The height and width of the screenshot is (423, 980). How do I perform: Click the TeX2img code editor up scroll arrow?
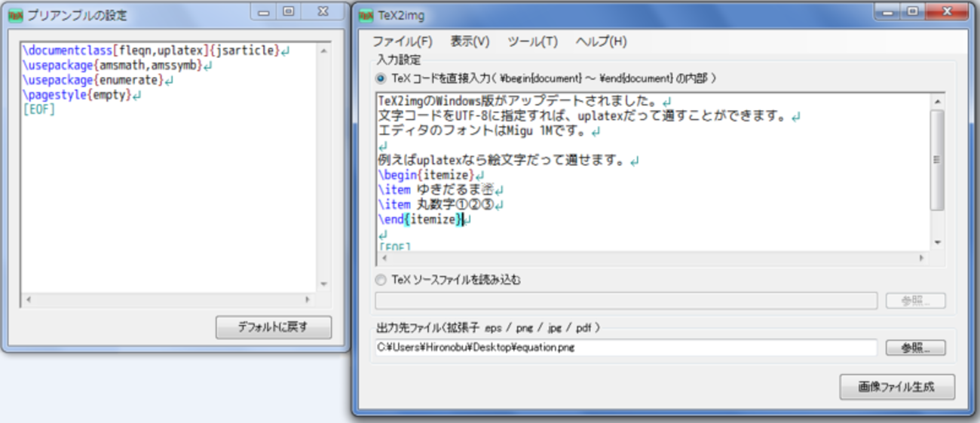(937, 101)
